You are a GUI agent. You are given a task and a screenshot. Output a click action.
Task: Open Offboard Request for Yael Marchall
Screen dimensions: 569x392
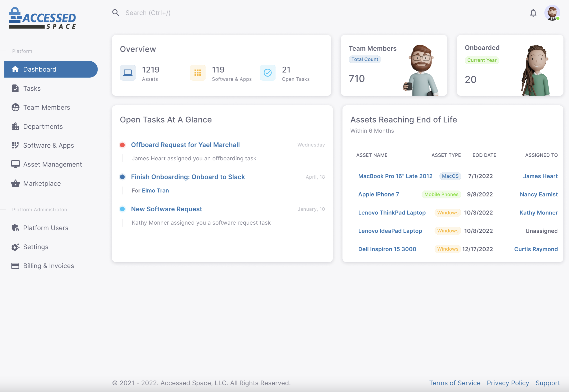[x=185, y=145]
